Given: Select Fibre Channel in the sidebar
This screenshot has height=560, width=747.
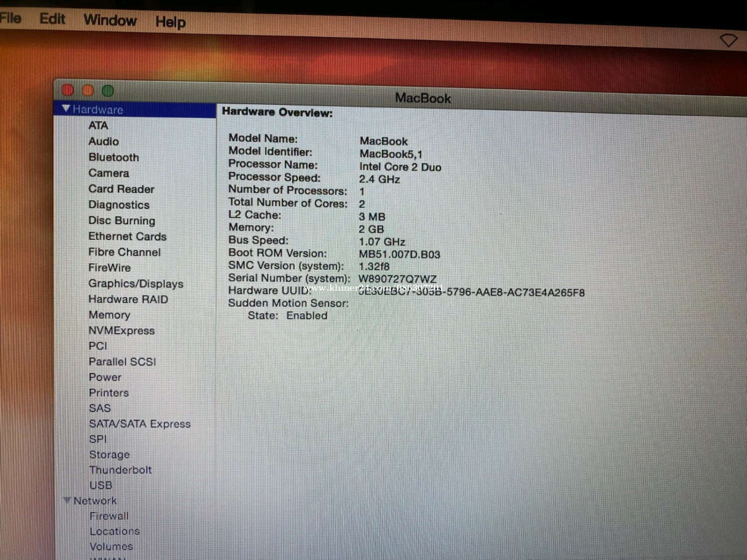Looking at the screenshot, I should click(x=124, y=252).
